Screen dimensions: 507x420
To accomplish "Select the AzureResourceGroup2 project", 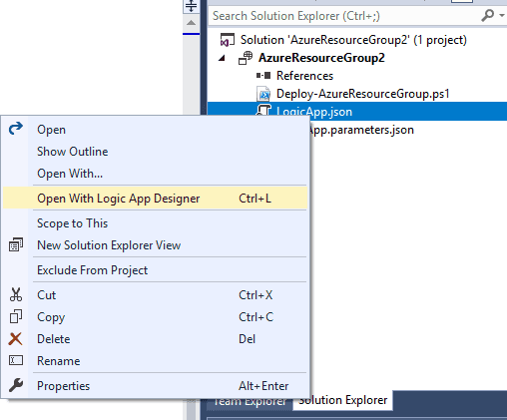I will [x=321, y=58].
